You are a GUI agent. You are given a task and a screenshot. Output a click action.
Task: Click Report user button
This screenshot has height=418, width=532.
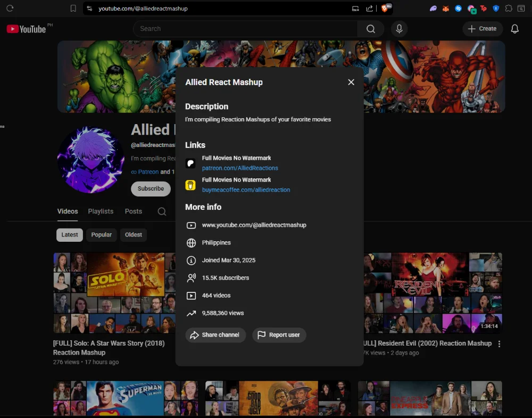279,335
